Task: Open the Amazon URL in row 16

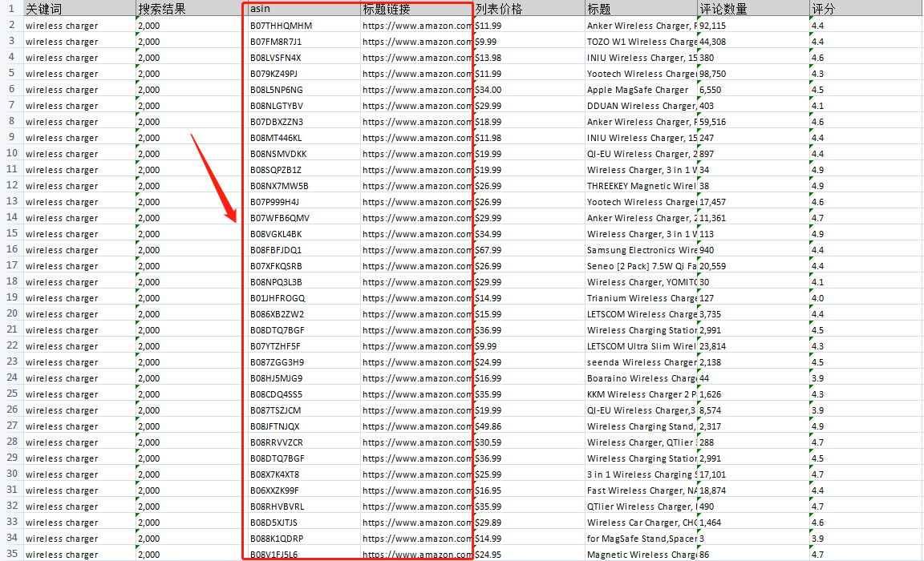Action: 416,250
